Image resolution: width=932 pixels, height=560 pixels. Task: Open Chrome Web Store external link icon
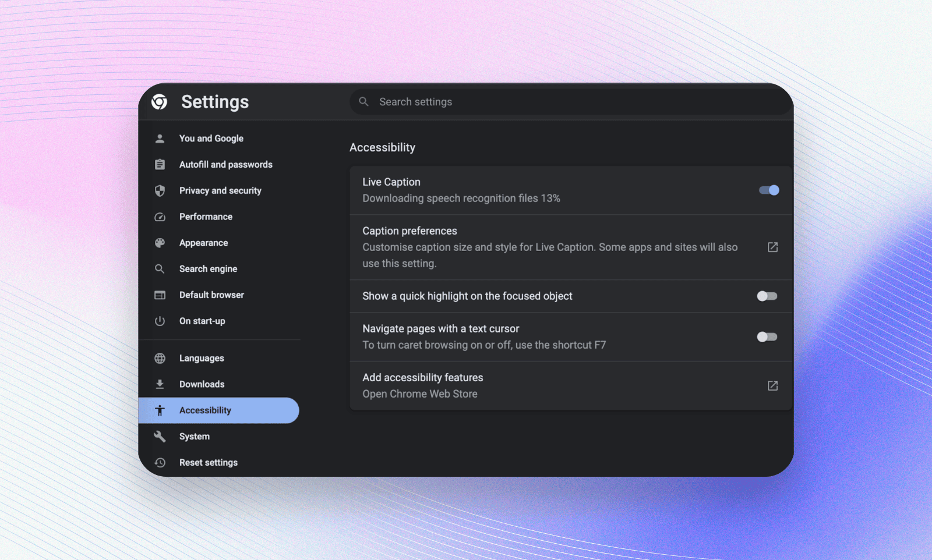pyautogui.click(x=772, y=386)
